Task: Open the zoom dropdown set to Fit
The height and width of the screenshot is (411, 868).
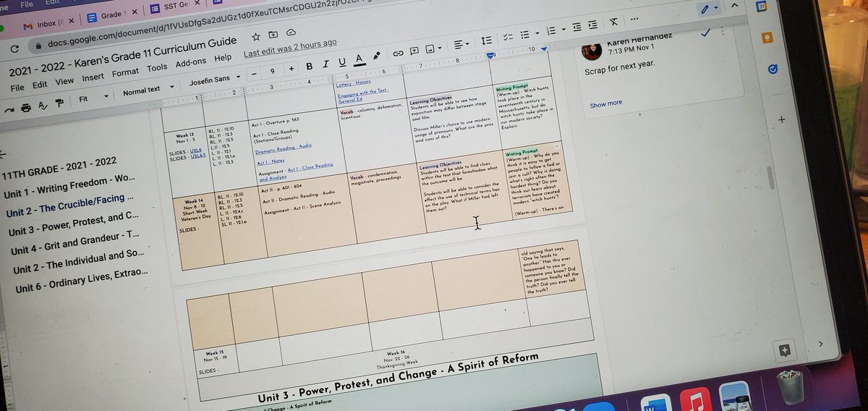Action: [95, 98]
